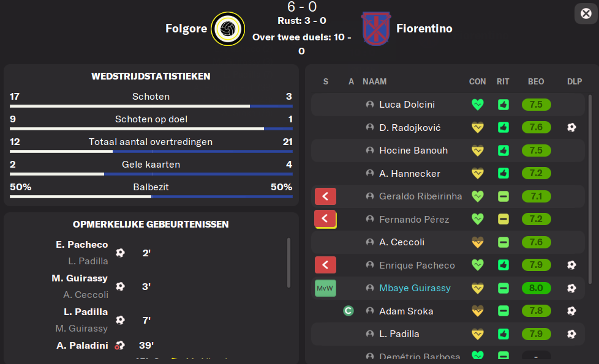
Task: Click the scrollbar in Opmerkelijke Gebeurtenissen panel
Action: click(x=289, y=262)
